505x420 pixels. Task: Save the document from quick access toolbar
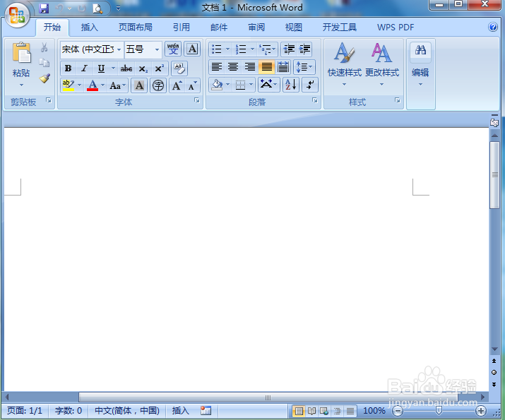pyautogui.click(x=44, y=8)
